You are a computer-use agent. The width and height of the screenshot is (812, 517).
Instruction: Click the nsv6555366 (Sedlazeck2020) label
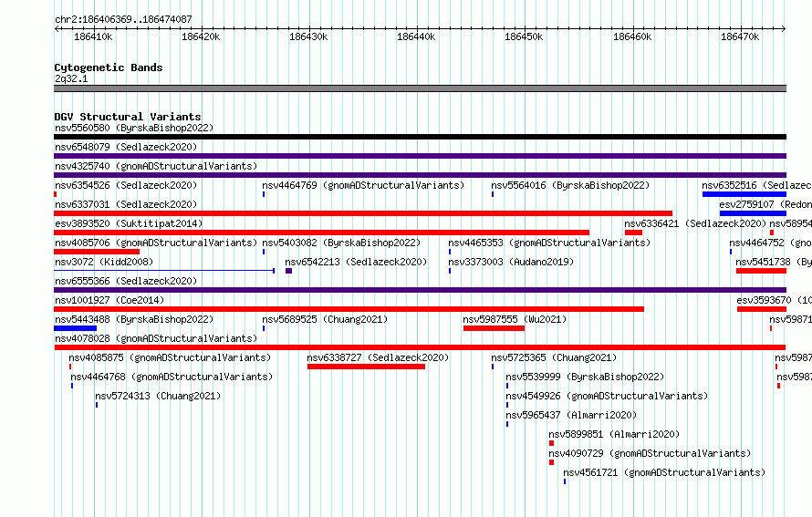coord(126,281)
